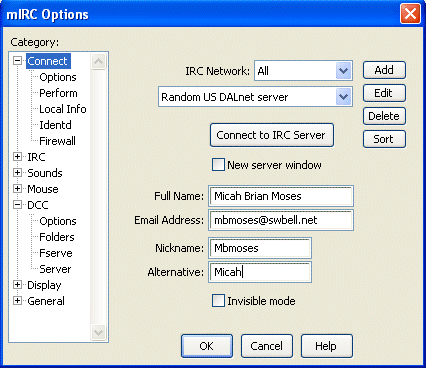Expand the IRC category

(17, 157)
